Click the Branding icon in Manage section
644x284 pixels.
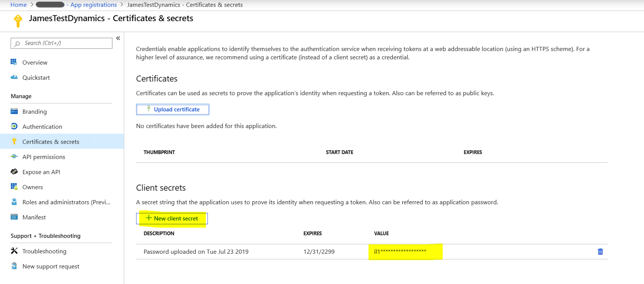pyautogui.click(x=14, y=111)
